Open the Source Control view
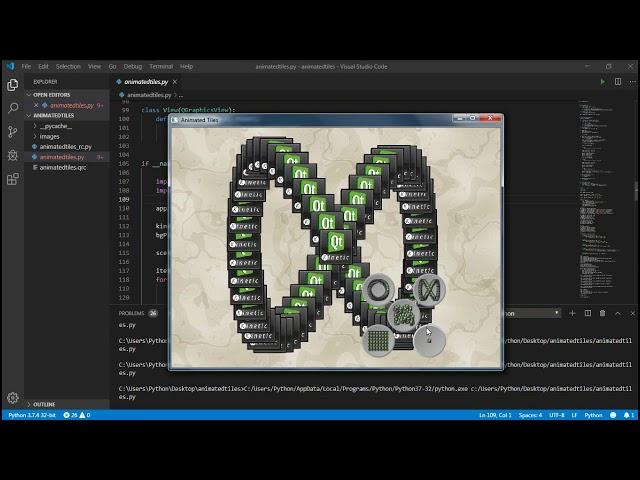This screenshot has height=480, width=640. coord(13,131)
